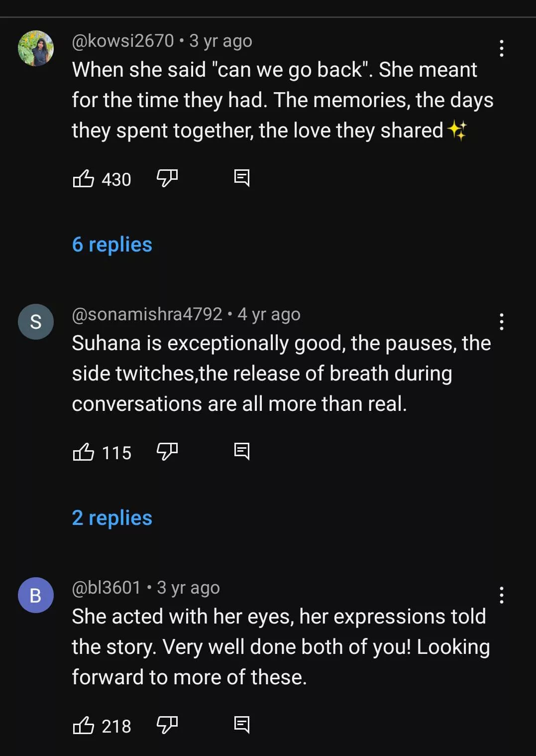Viewport: 536px width, 756px height.
Task: Dislike the @sonamishra4792 comment
Action: [167, 451]
